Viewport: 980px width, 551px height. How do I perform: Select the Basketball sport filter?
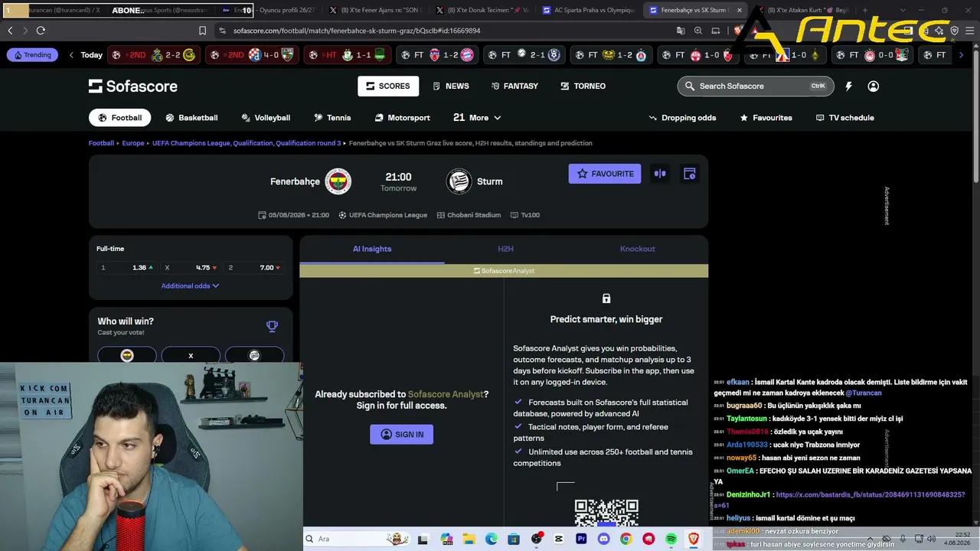point(191,118)
